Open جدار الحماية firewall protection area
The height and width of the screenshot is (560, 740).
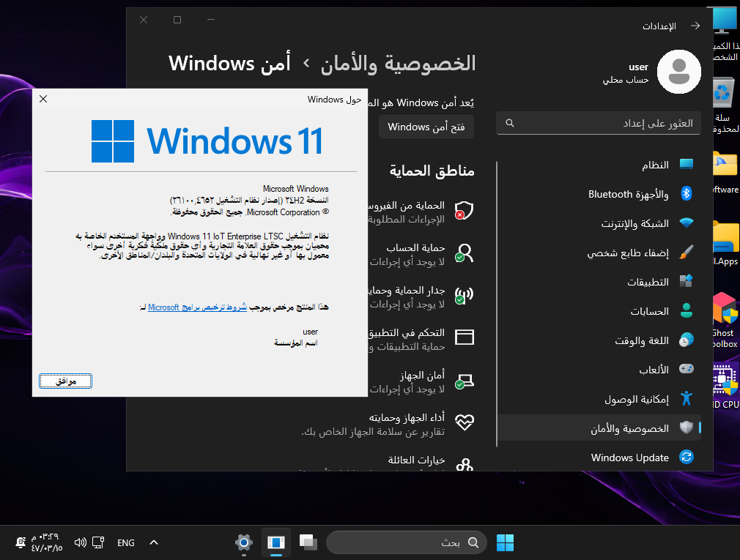[x=421, y=297]
